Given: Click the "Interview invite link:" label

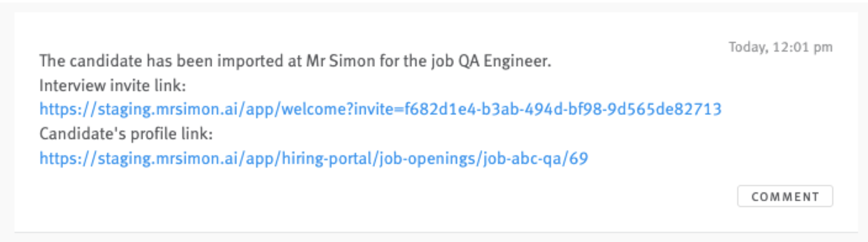Looking at the screenshot, I should pyautogui.click(x=112, y=85).
